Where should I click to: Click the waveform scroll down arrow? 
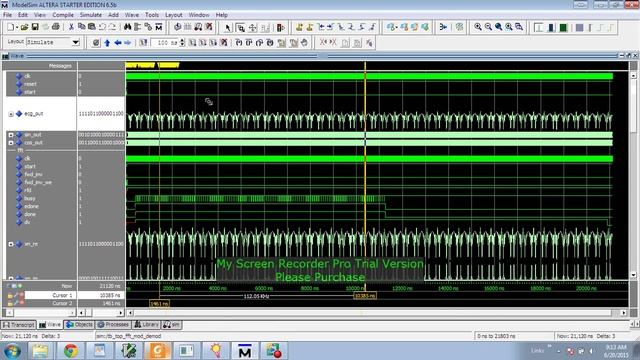(633, 275)
